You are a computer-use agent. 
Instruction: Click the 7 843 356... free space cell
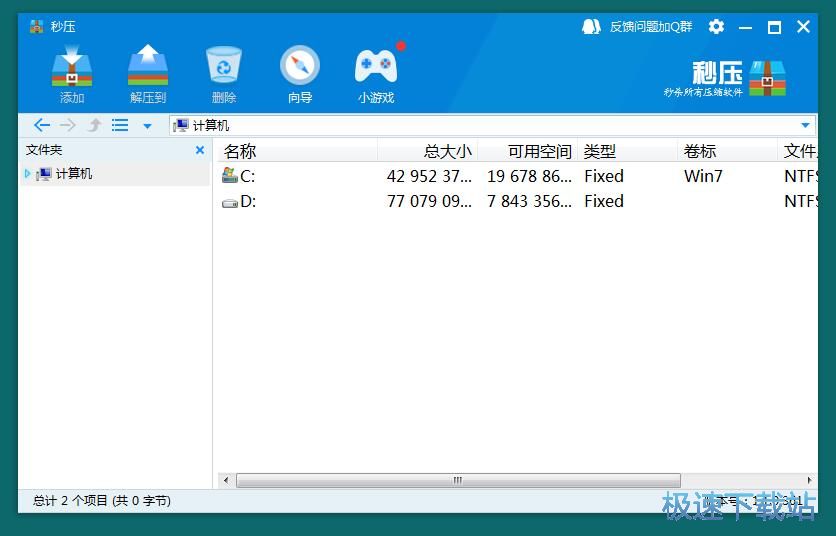[529, 201]
